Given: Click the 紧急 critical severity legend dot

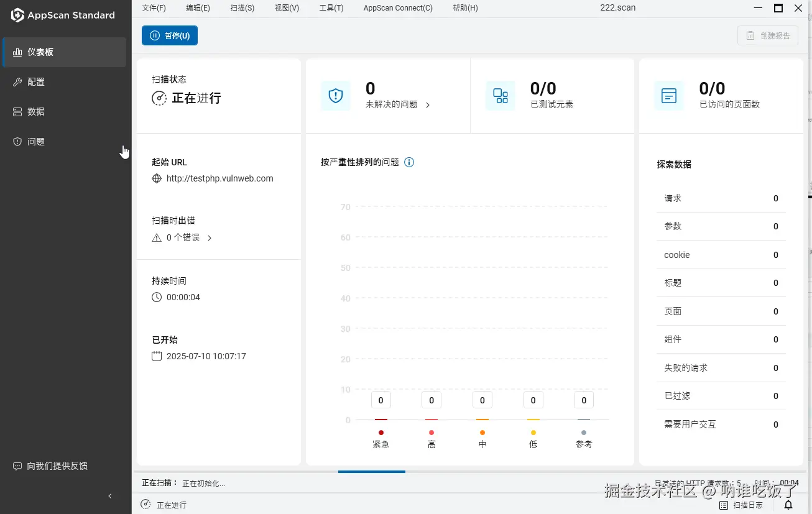Looking at the screenshot, I should [381, 433].
